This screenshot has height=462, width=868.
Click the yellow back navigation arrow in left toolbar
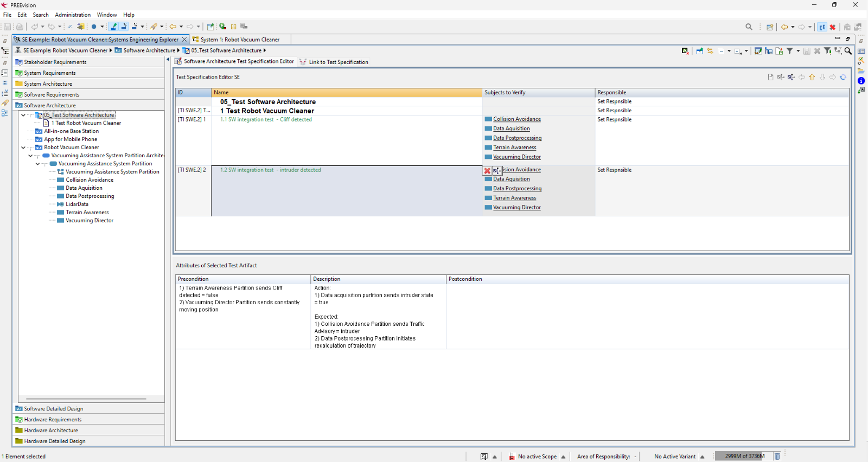(173, 27)
